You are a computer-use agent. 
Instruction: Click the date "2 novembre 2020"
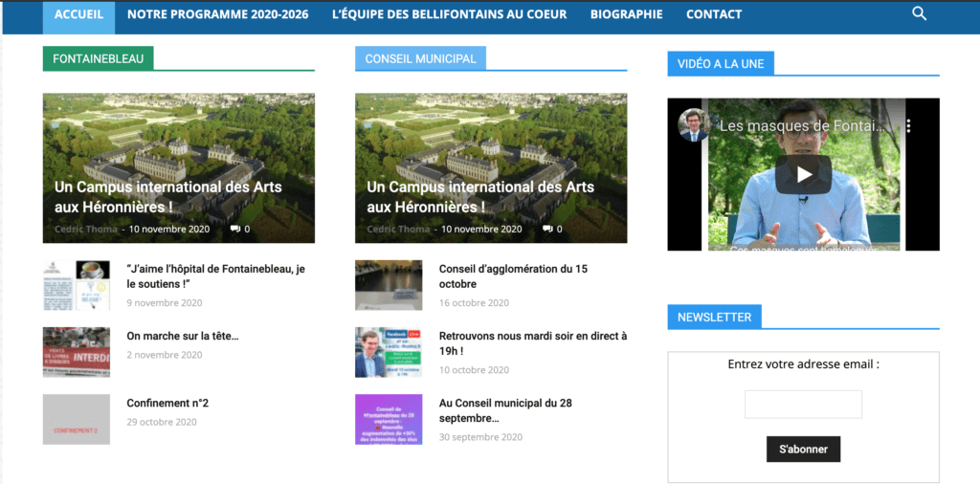coord(165,355)
